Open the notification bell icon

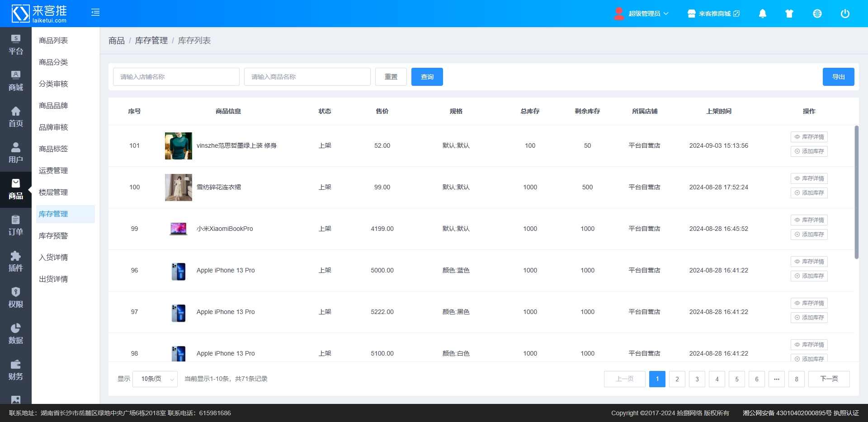[x=762, y=14]
